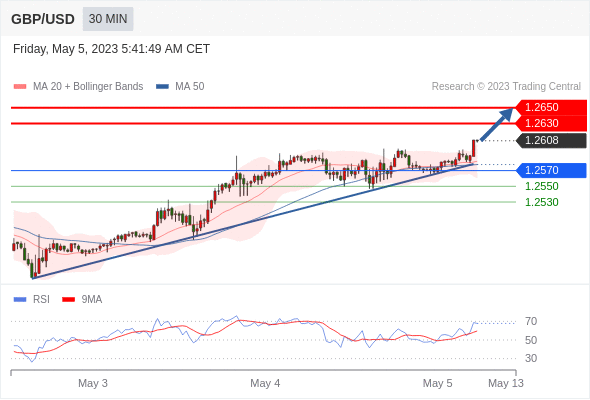Click the green 1.2530 support label
The height and width of the screenshot is (400, 590).
tap(541, 202)
